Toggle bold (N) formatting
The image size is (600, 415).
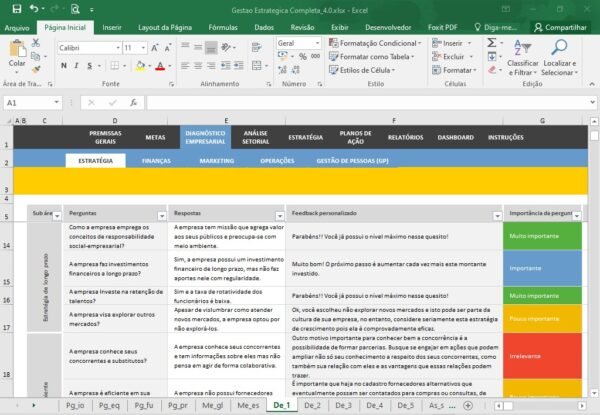click(x=64, y=66)
